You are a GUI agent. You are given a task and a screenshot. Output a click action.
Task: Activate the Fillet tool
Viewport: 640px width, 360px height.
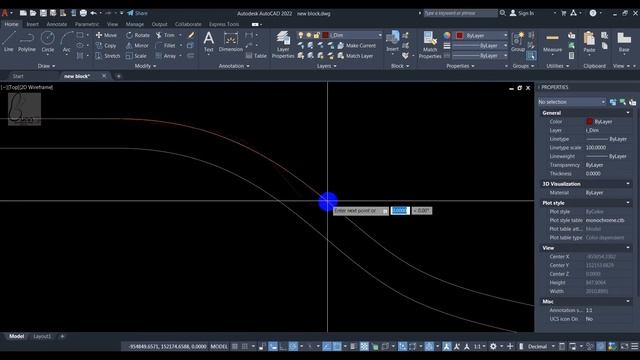166,46
